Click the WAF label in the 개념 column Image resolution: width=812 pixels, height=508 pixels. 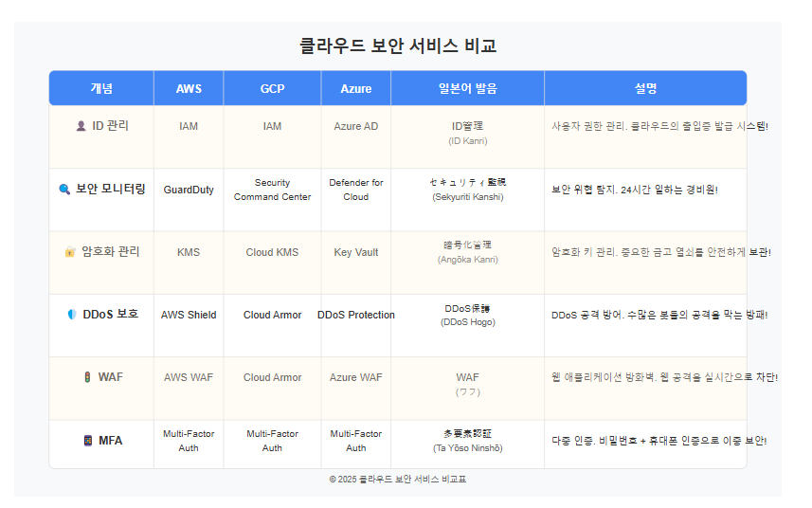(x=111, y=377)
